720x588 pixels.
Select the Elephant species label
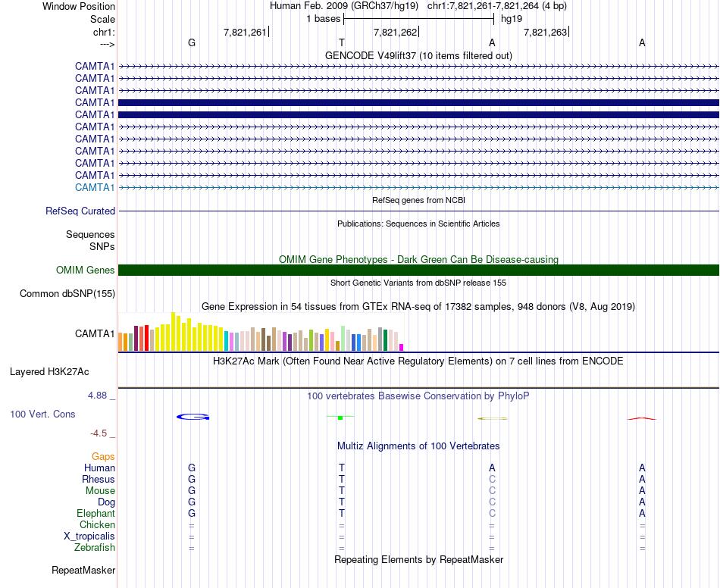tap(96, 514)
